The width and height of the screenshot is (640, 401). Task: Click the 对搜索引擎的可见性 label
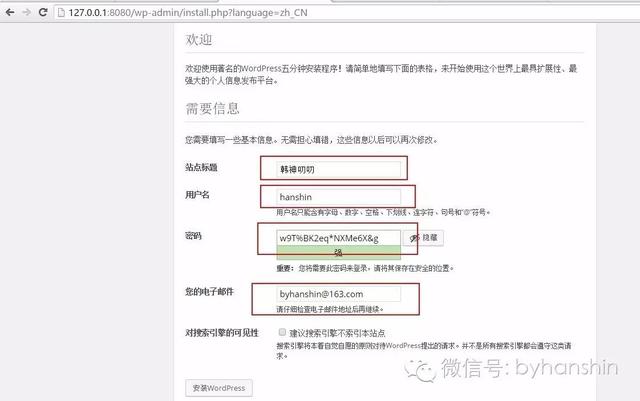point(222,333)
